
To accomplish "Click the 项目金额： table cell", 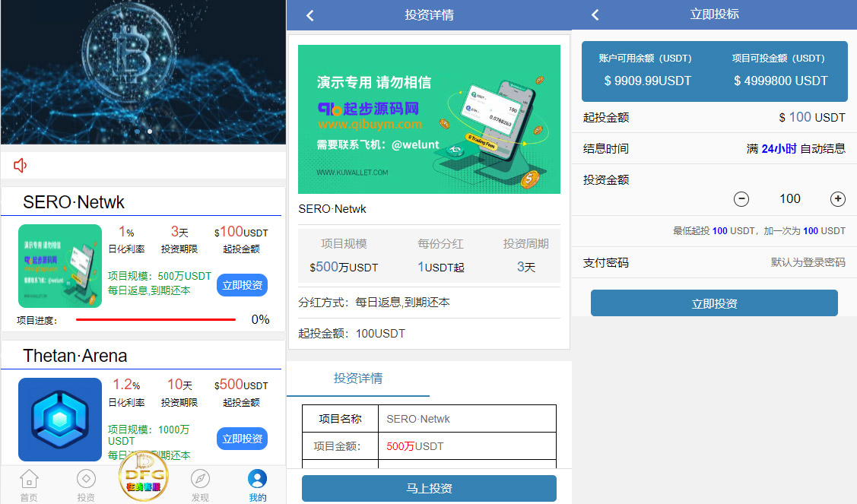I will (340, 446).
